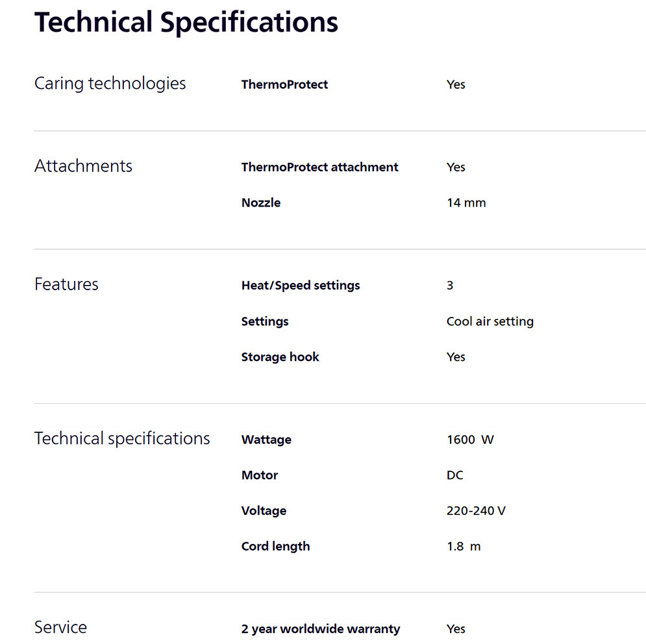Click the Nozzle label

[260, 203]
